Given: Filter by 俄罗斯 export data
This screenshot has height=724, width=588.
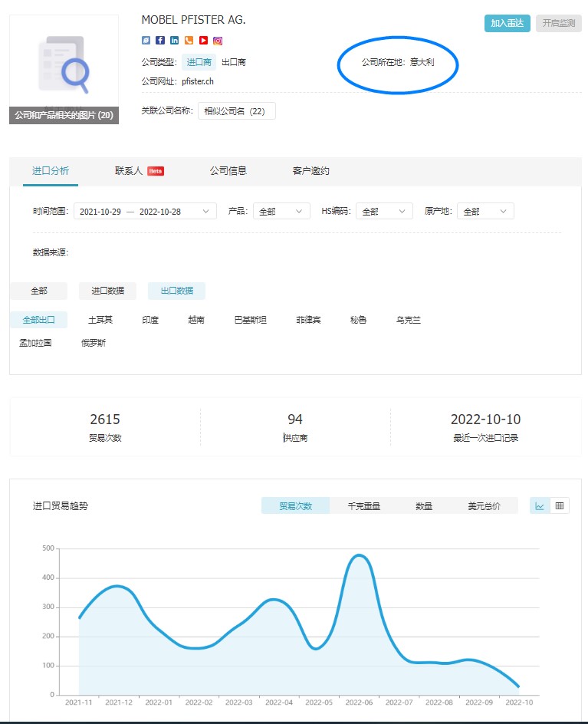Looking at the screenshot, I should (x=94, y=343).
